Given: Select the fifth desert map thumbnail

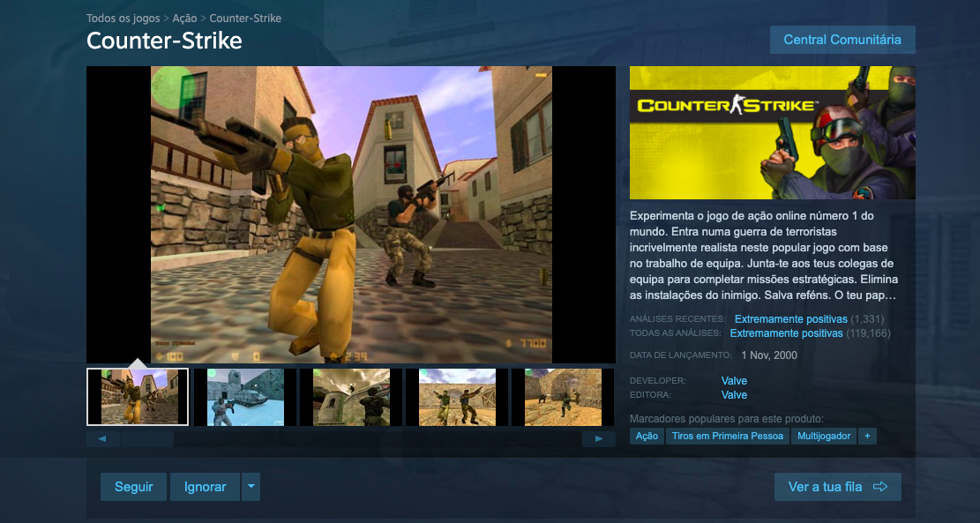Looking at the screenshot, I should tap(563, 397).
